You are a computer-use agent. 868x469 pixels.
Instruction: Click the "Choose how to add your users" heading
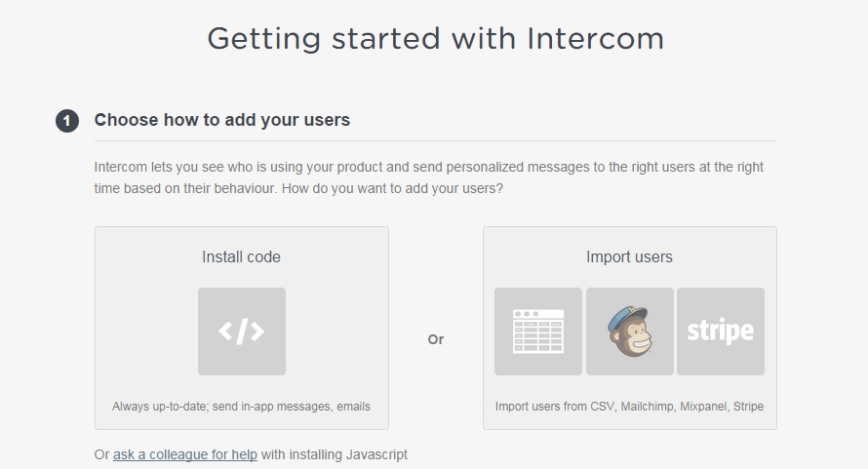click(221, 120)
